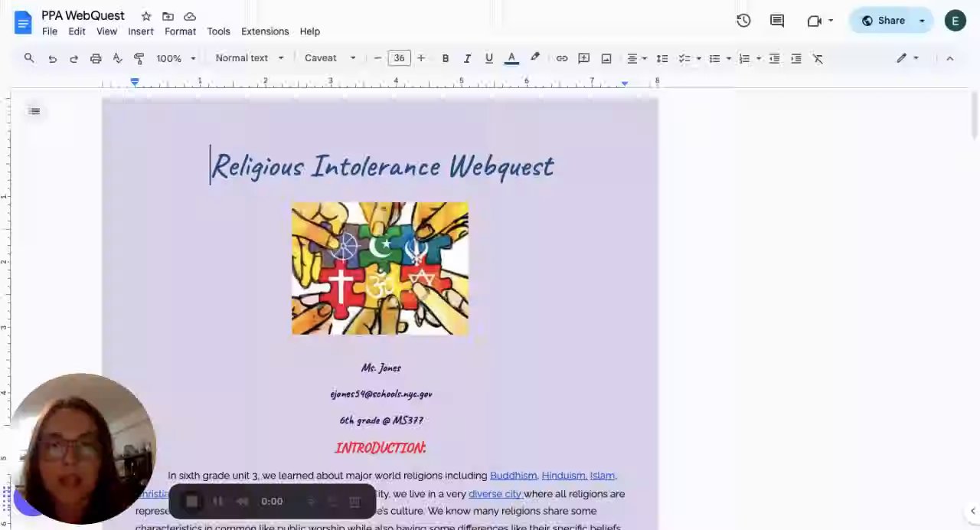Start a Meet call camera icon
This screenshot has width=980, height=530.
coord(815,21)
